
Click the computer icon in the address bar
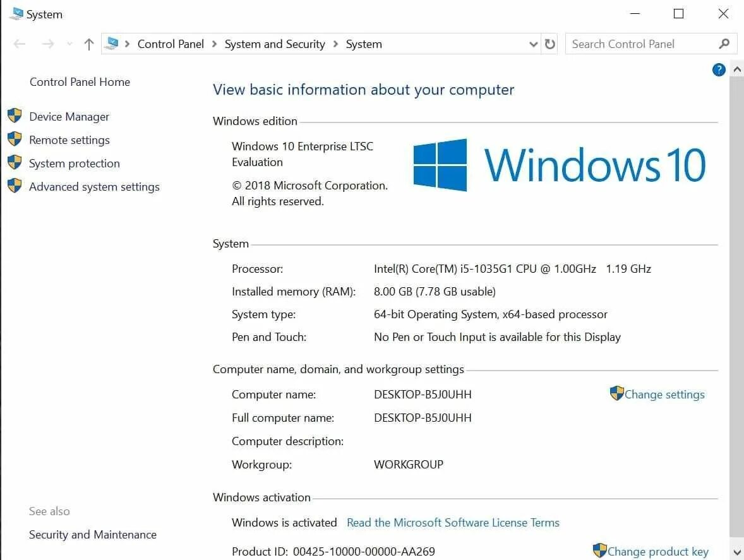[x=112, y=44]
